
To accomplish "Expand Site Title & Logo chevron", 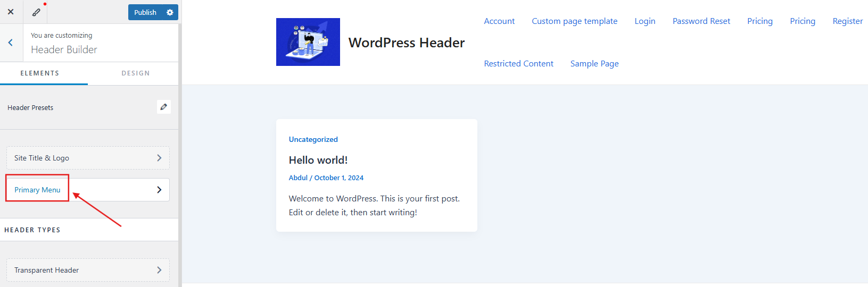I will (159, 158).
